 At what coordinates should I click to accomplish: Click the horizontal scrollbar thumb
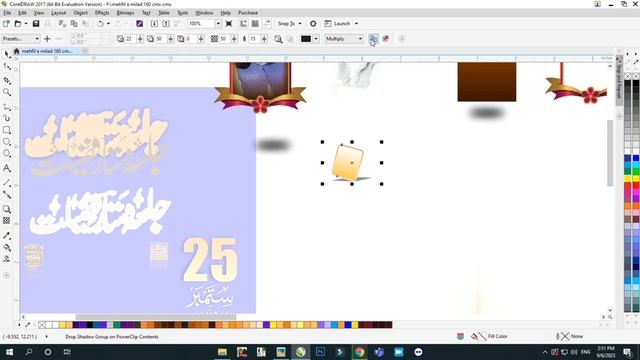156,317
